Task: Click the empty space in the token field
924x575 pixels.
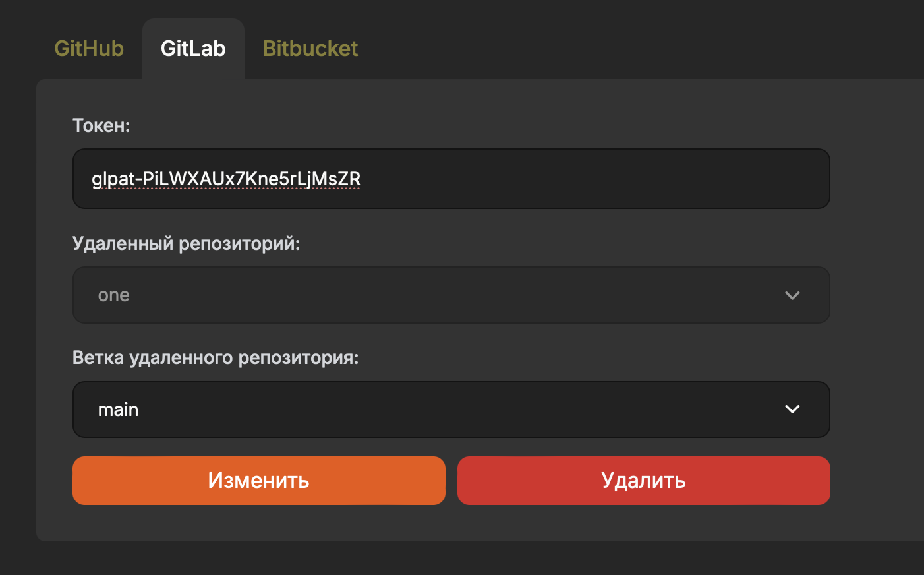Action: [x=593, y=179]
